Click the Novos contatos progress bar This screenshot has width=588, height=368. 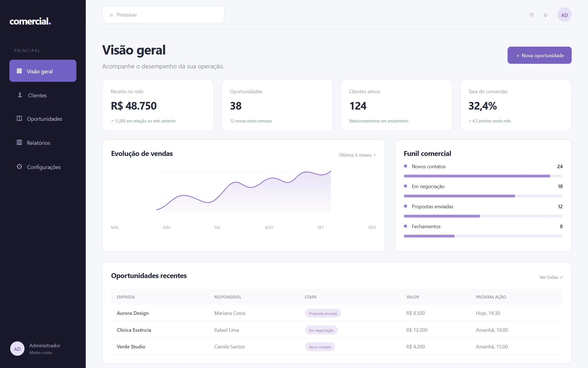[x=483, y=176]
